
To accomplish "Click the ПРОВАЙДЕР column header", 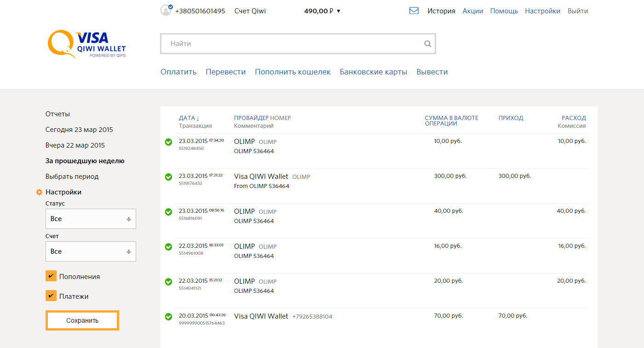I will coord(251,118).
